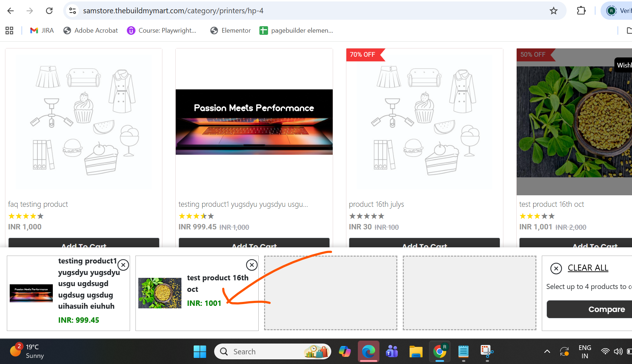Open Microsoft Edge from the taskbar
Image resolution: width=632 pixels, height=364 pixels.
368,352
